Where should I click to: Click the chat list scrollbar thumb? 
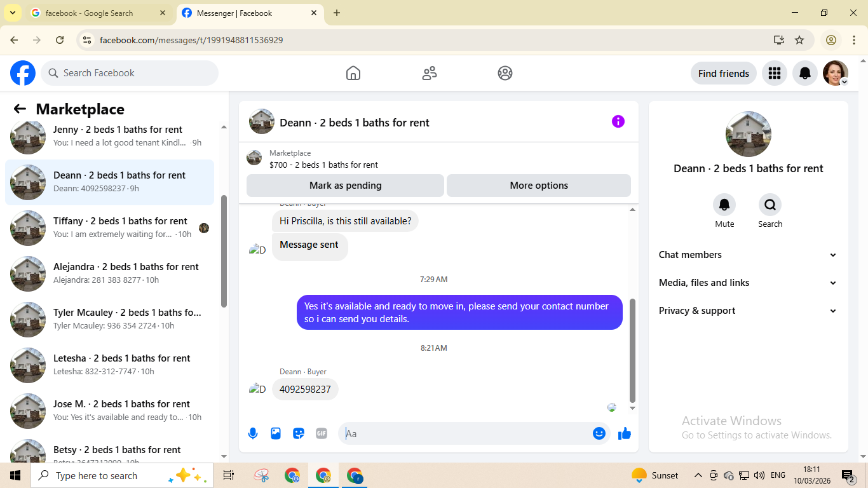click(x=224, y=251)
